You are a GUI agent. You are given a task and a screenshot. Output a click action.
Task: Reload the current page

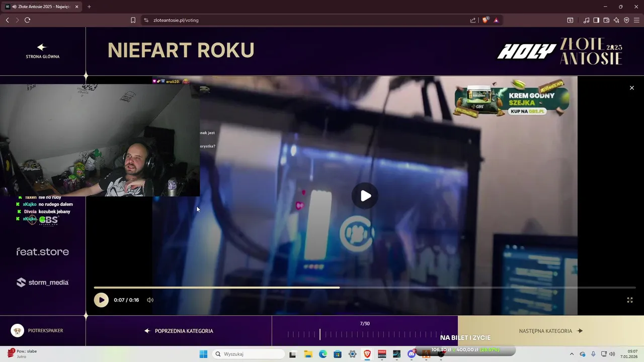point(27,20)
